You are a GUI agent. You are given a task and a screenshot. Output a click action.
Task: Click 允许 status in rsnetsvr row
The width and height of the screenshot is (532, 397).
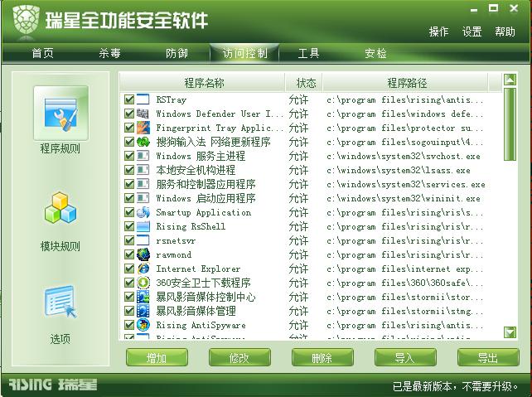tap(298, 240)
